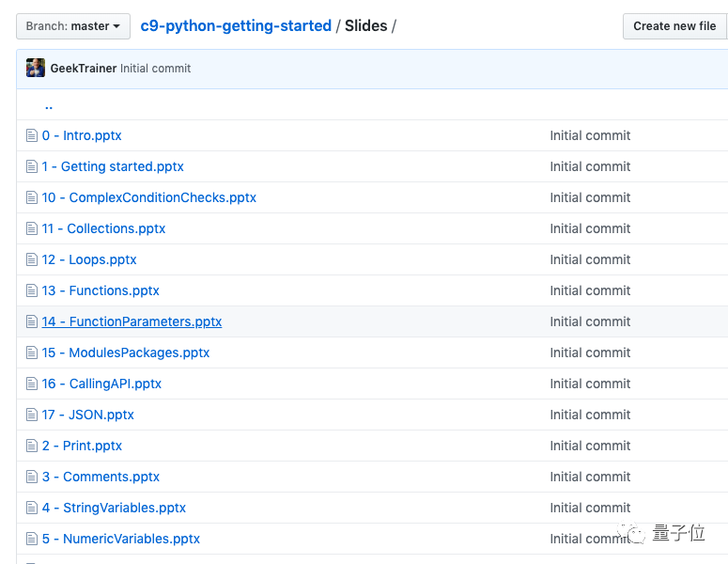Screen dimensions: 728x564
Task: Open 1 - Getting started.pptx file
Action: pyautogui.click(x=113, y=166)
